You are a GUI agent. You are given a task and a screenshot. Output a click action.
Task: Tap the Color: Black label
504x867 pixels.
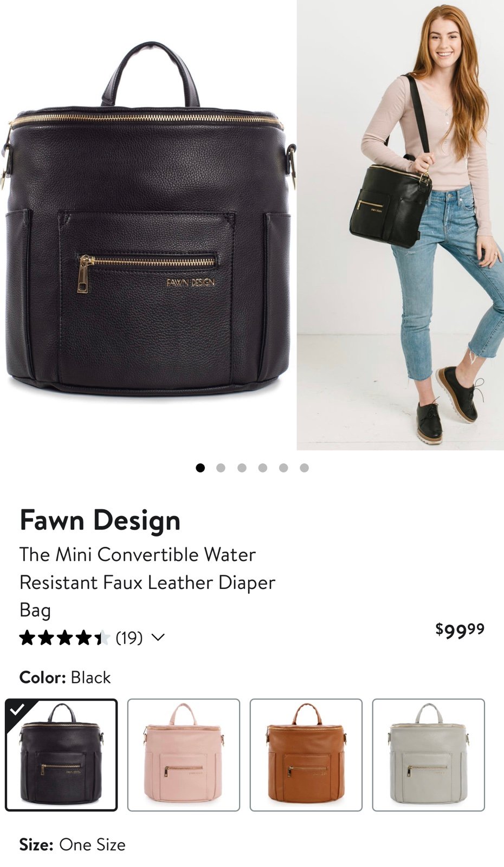pos(65,677)
